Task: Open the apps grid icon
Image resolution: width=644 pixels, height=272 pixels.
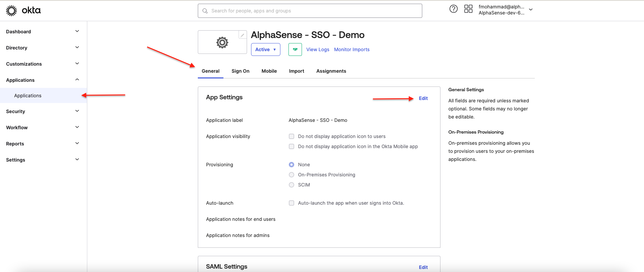Action: [468, 9]
